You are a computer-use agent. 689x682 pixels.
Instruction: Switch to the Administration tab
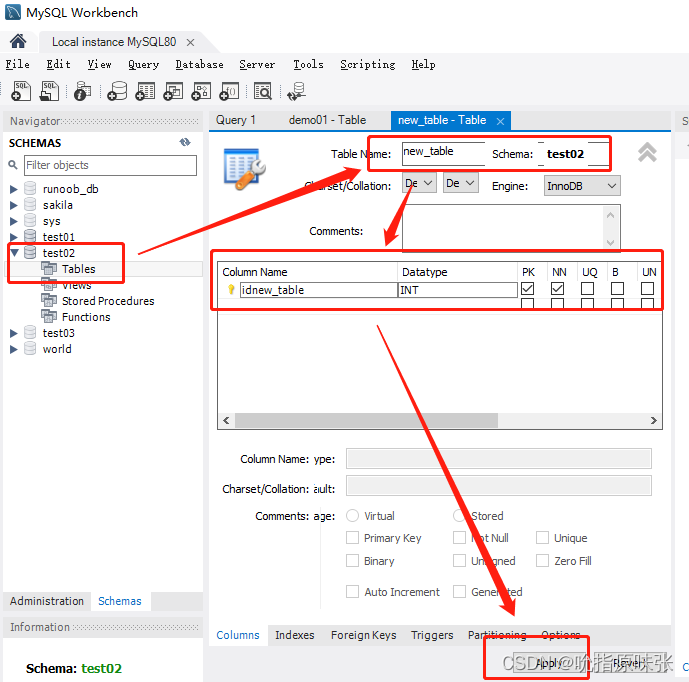(x=47, y=601)
